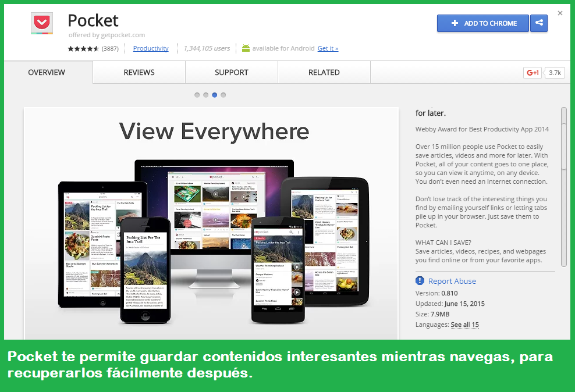Click the Android 'Get it' link
Viewport: 575px width, 392px height.
(328, 48)
